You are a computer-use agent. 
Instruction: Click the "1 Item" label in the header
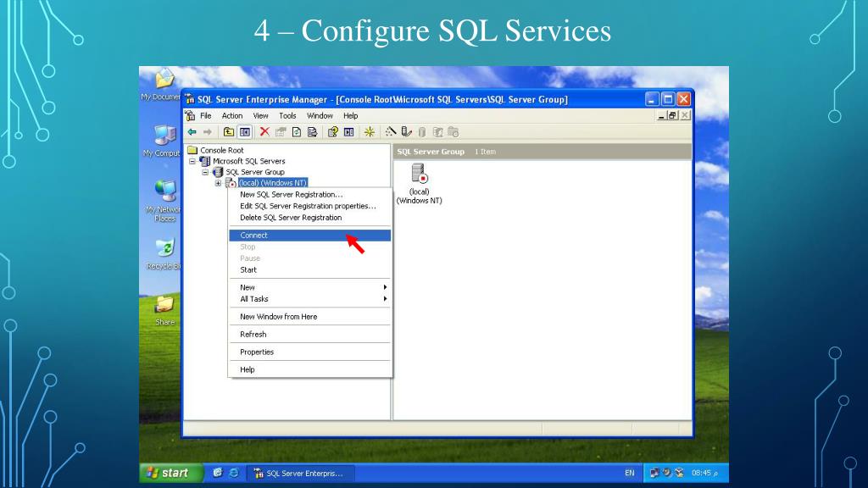pos(485,152)
